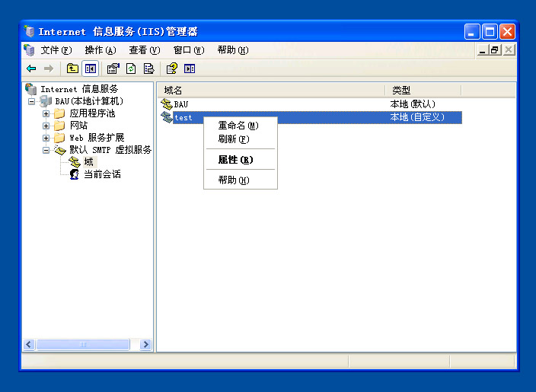536x392 pixels.
Task: Choose 属性(R) from context menu
Action: [x=241, y=160]
